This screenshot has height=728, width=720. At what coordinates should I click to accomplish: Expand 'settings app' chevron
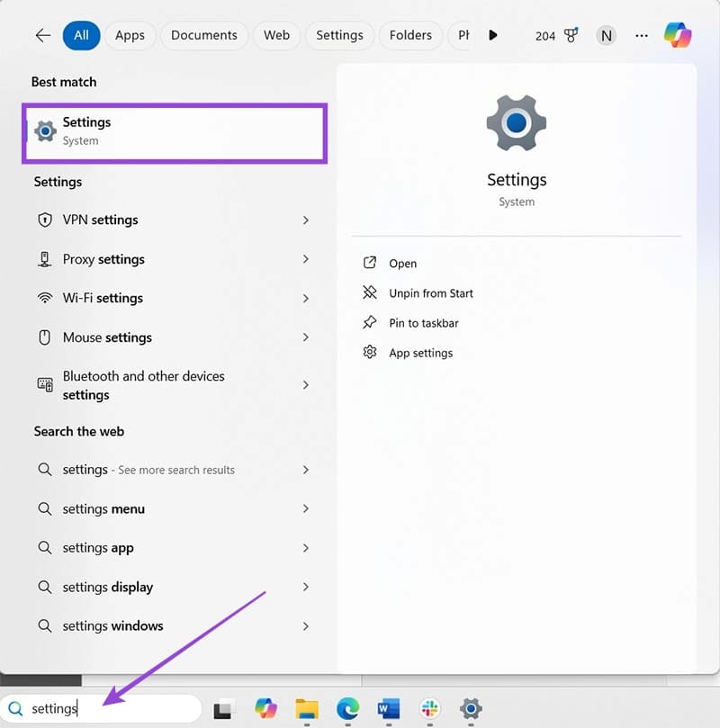coord(305,548)
